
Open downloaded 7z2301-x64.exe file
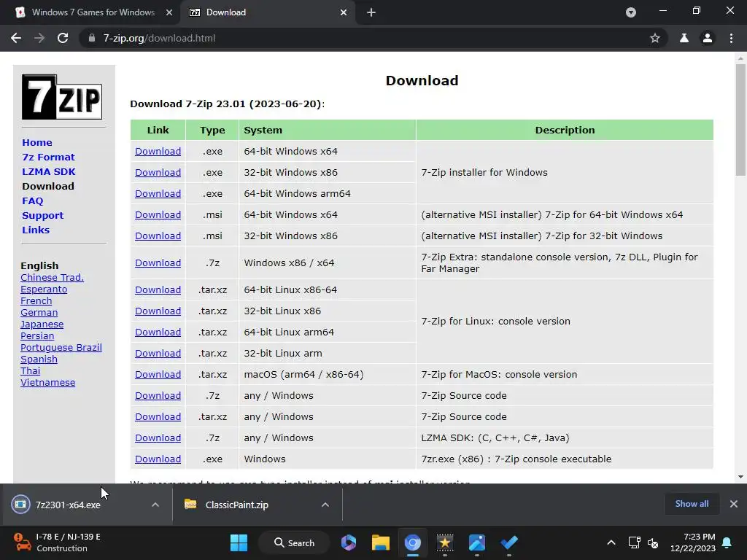[x=68, y=505]
